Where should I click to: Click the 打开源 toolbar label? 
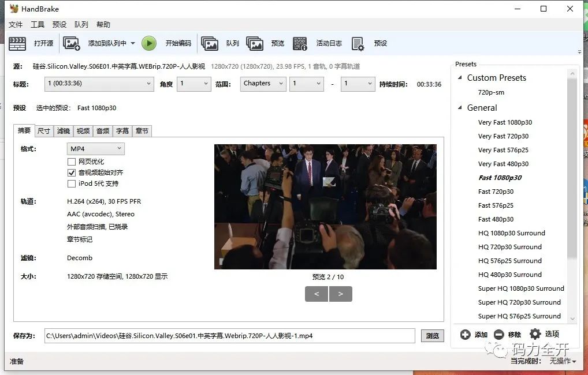point(43,43)
